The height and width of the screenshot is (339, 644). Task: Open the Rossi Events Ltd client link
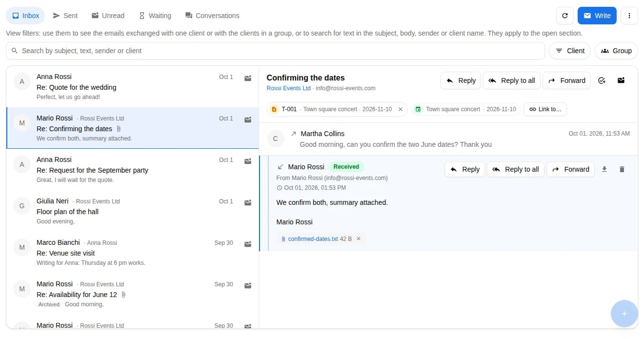coord(288,88)
